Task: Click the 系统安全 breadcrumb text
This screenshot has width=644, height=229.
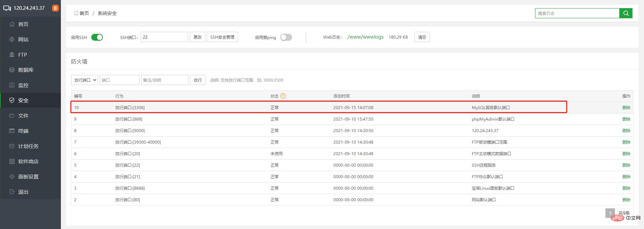Action: pos(107,13)
